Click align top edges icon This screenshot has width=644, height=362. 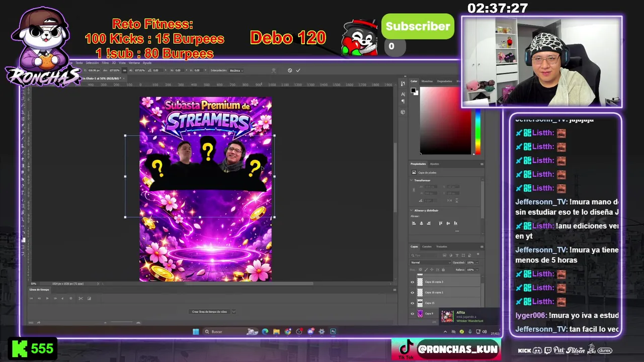click(x=441, y=223)
